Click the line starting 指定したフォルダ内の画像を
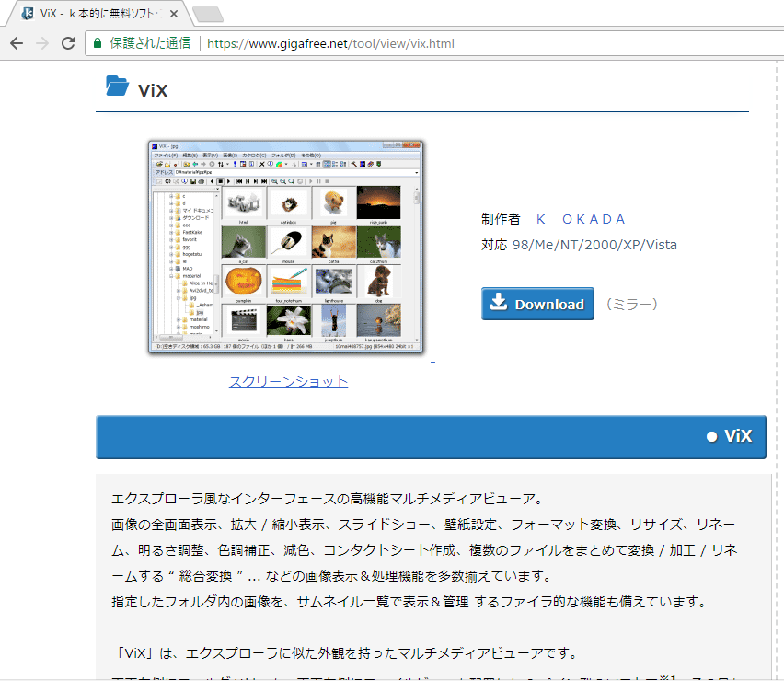This screenshot has height=681, width=784. click(x=409, y=602)
